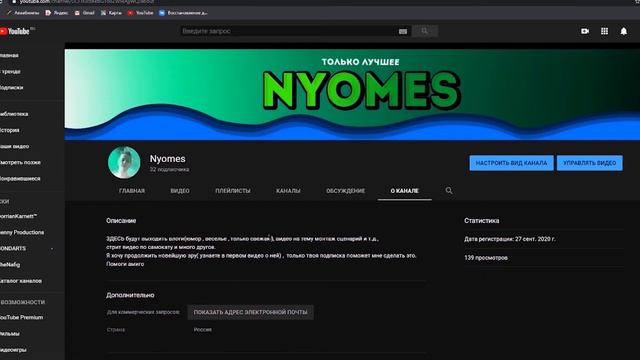Open the YouTube apps grid icon

[604, 31]
